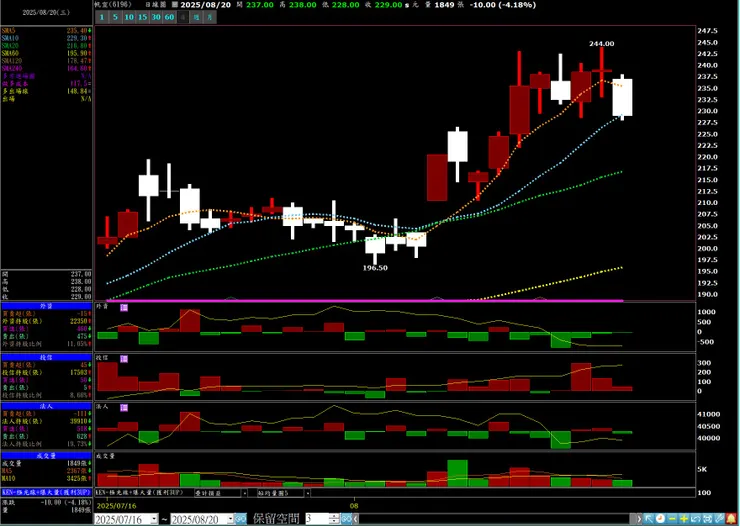Open the start date 2025/07/16 dropdown arrow
Screen dimensions: 740x526
[x=154, y=519]
